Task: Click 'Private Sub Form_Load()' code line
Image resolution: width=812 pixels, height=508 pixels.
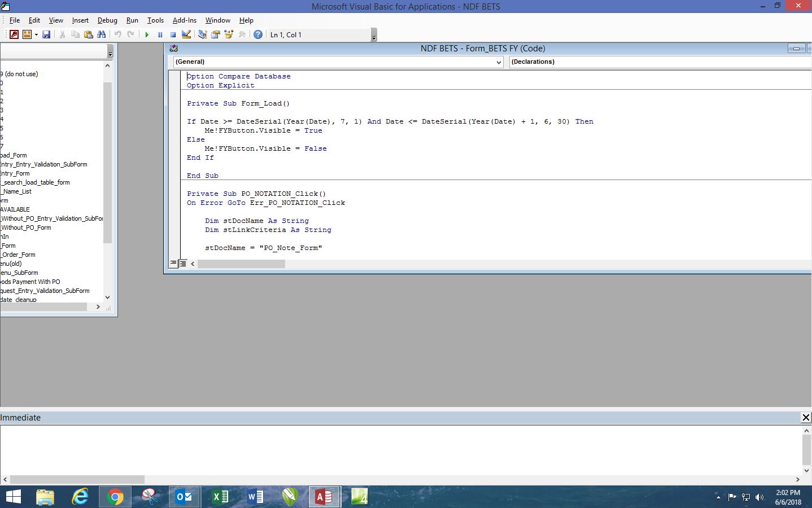Action: click(238, 103)
